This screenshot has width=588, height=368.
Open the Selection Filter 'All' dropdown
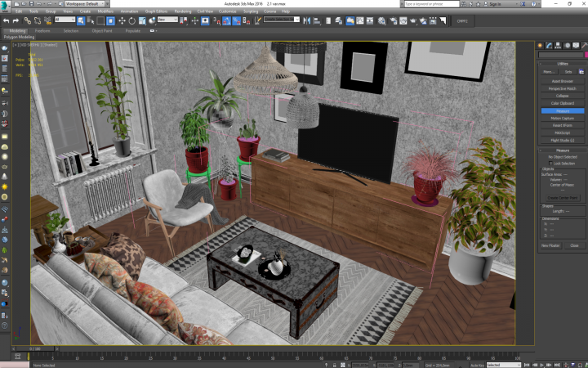pyautogui.click(x=65, y=20)
